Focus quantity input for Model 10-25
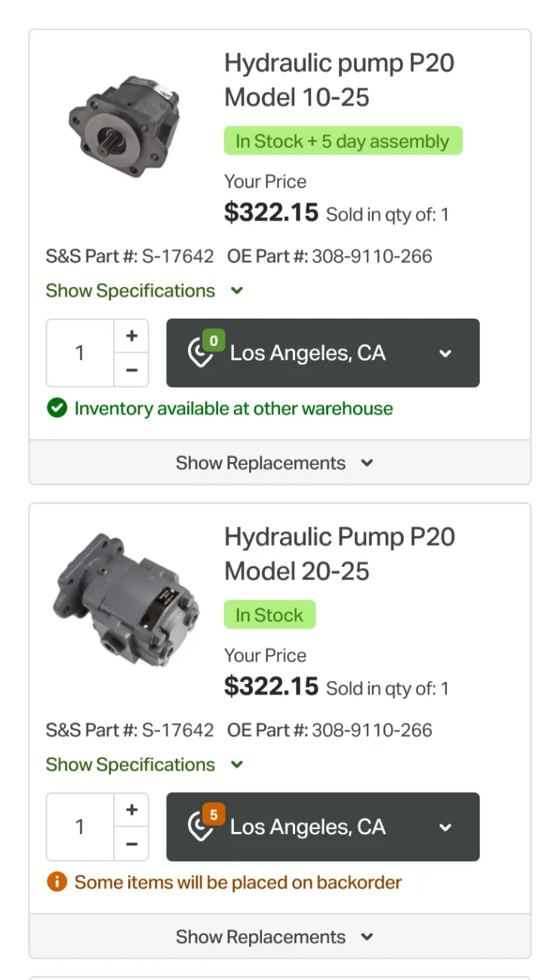Viewport: 560px width, 980px height. [x=81, y=353]
